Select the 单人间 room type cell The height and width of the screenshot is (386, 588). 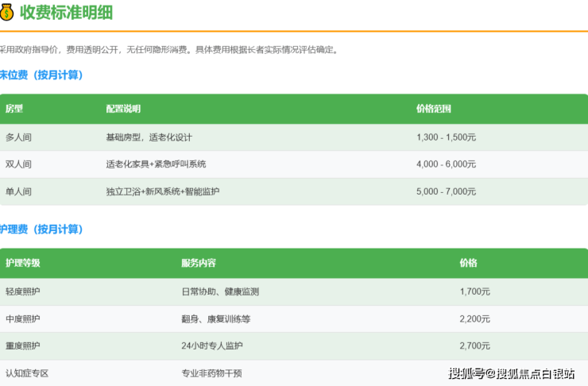click(x=18, y=191)
